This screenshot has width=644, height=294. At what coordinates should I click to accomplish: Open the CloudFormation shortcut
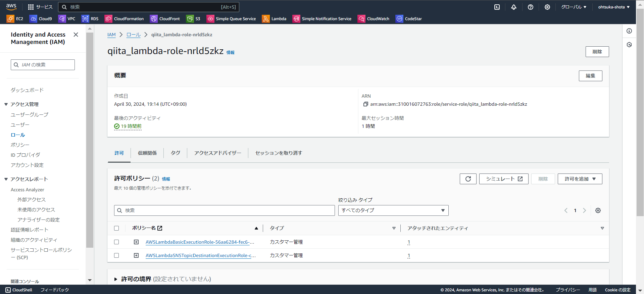tap(124, 19)
